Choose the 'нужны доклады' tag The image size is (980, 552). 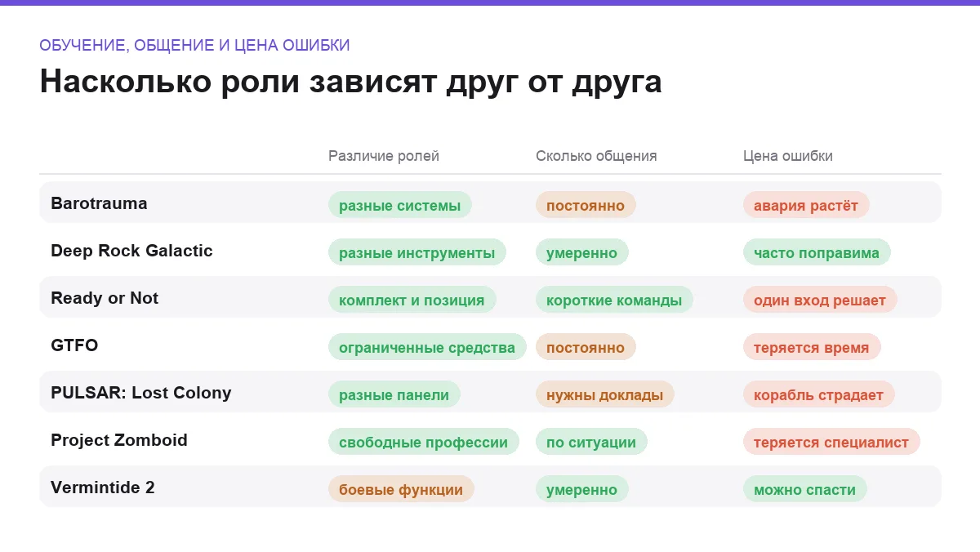click(605, 394)
